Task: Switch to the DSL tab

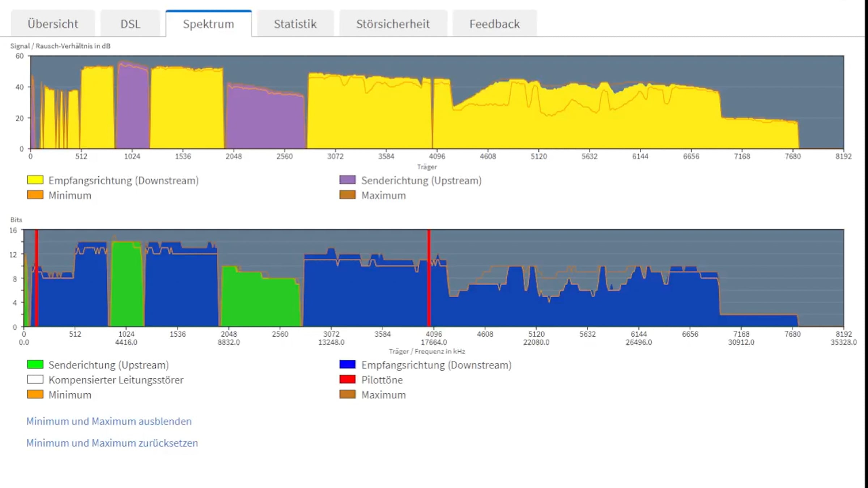Action: point(130,24)
